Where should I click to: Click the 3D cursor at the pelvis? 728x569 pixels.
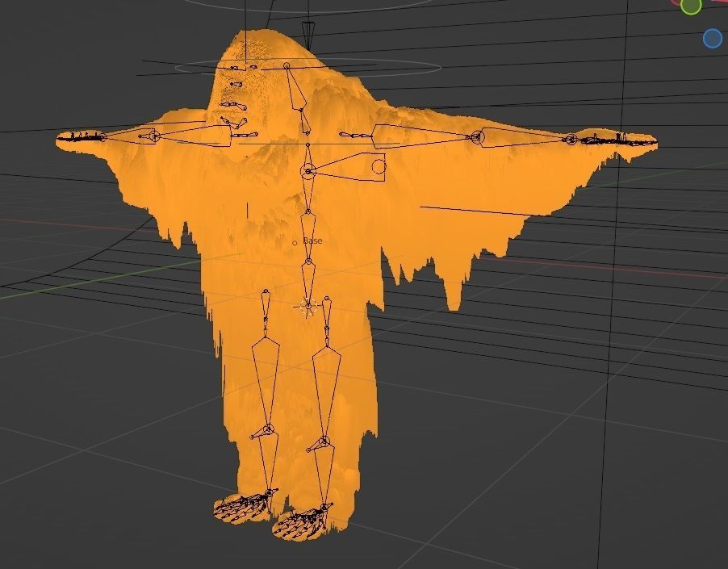coord(308,307)
